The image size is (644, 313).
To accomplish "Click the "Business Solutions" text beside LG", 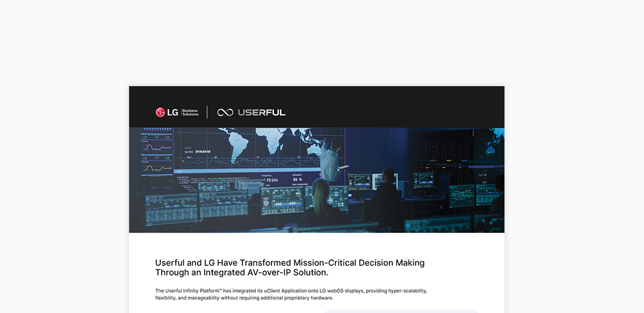I will click(x=190, y=112).
